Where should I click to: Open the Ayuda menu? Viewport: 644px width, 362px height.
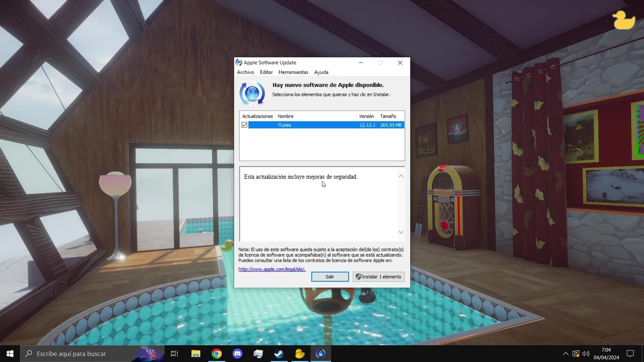(321, 72)
